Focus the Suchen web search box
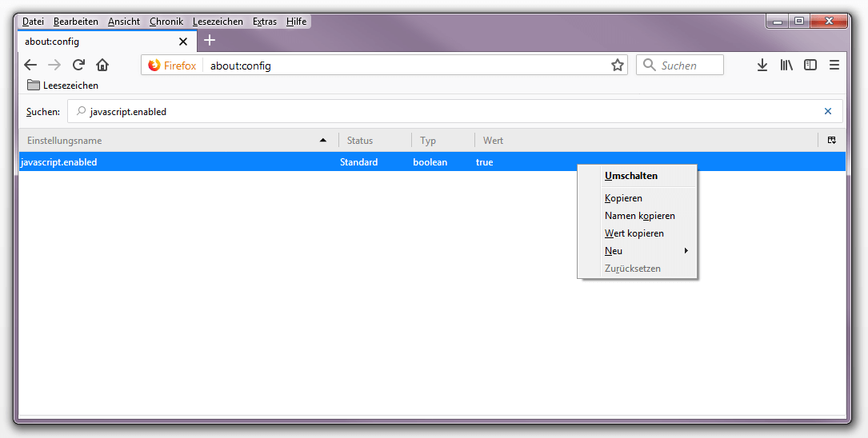Screen dimensions: 868x438 [680, 66]
